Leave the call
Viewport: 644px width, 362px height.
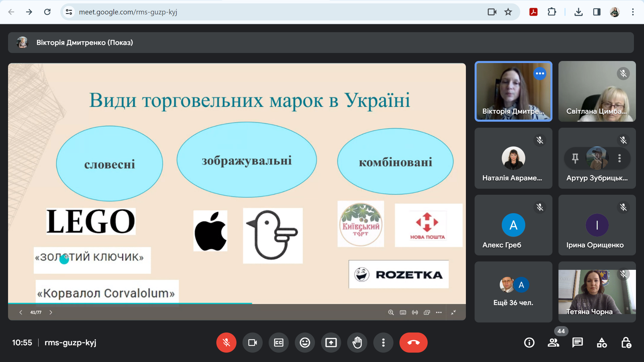414,343
